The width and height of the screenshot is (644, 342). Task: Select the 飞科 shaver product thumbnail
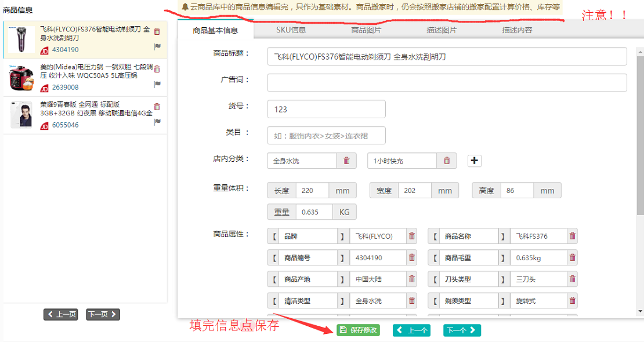click(21, 39)
